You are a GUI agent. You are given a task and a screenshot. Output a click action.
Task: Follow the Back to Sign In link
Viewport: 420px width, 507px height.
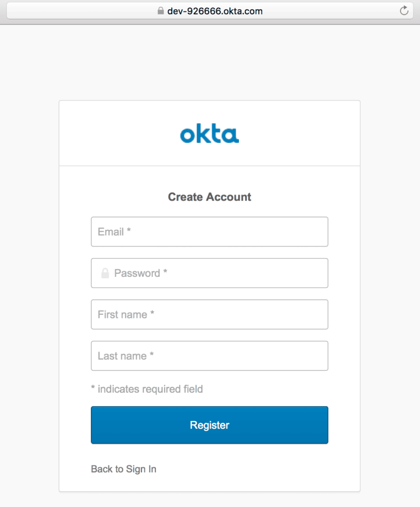click(124, 469)
